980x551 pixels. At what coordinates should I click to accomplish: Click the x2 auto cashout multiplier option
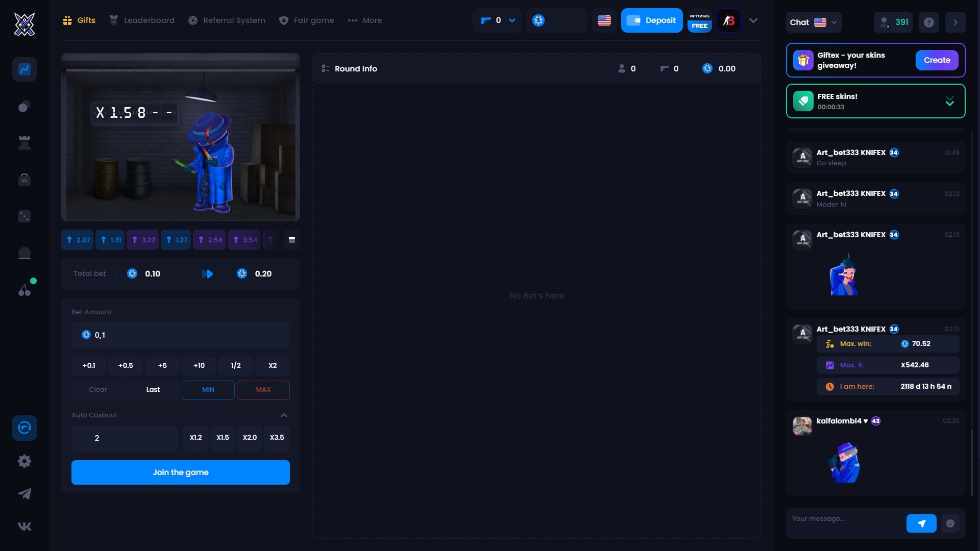(x=250, y=437)
